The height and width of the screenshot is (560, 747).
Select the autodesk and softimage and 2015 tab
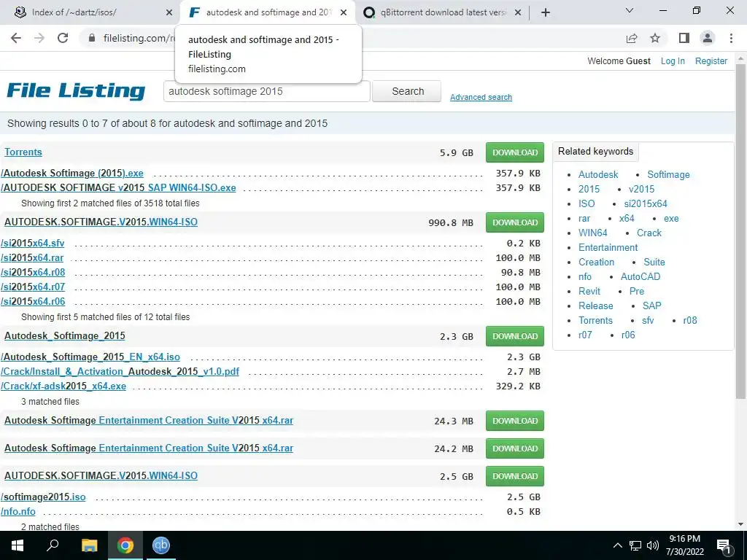(268, 12)
